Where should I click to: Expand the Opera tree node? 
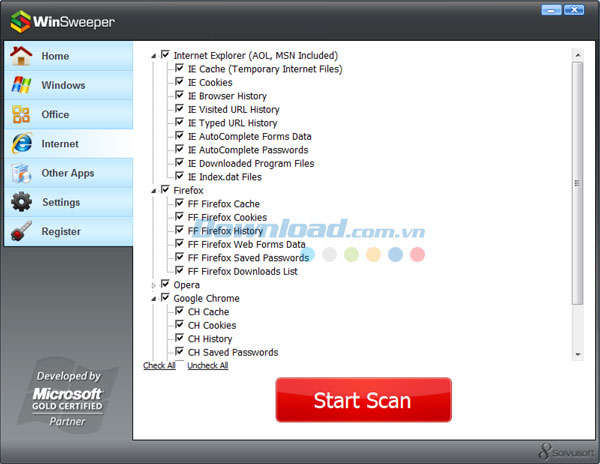point(153,285)
